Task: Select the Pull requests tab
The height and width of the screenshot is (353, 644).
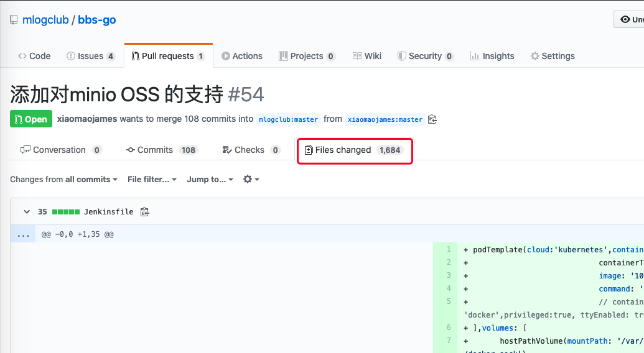Action: point(168,56)
